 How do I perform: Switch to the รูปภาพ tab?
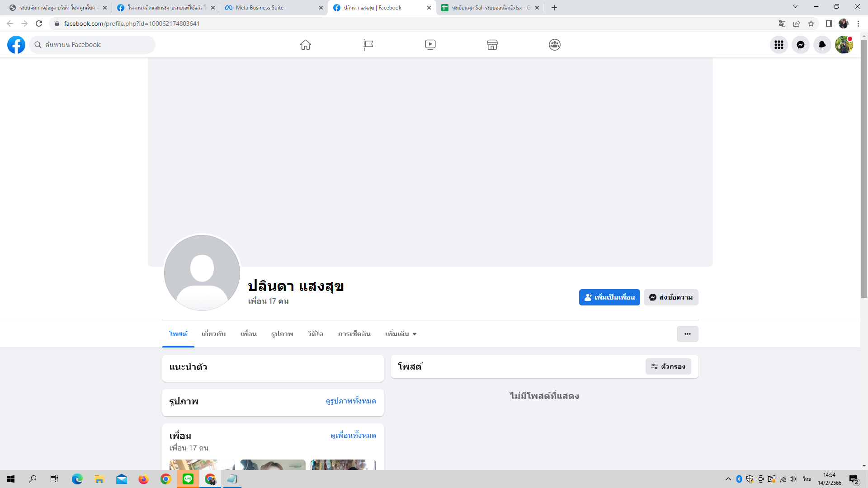[282, 334]
